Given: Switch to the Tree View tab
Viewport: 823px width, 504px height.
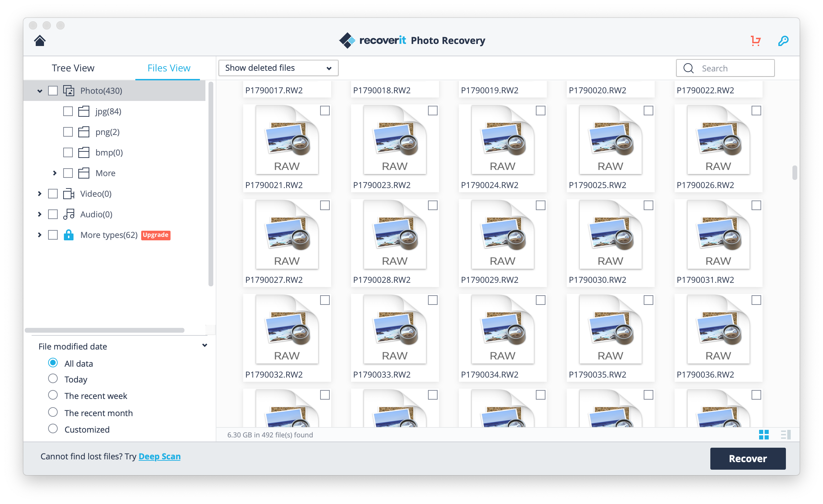Looking at the screenshot, I should point(73,68).
